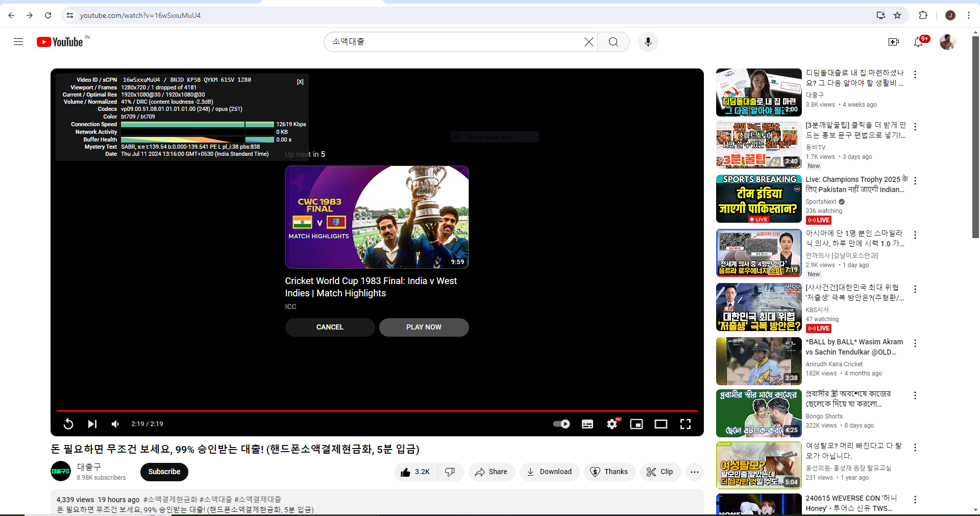Go to YouTube home via logo
Image resolution: width=980 pixels, height=516 pixels.
click(x=60, y=42)
